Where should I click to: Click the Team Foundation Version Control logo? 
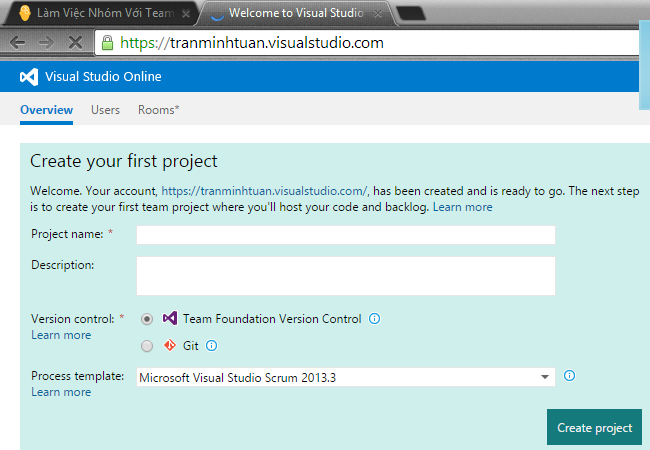[x=170, y=318]
